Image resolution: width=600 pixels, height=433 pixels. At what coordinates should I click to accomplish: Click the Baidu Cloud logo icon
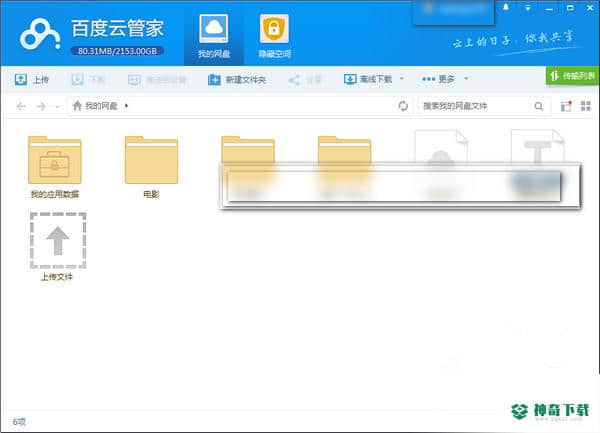[x=40, y=34]
